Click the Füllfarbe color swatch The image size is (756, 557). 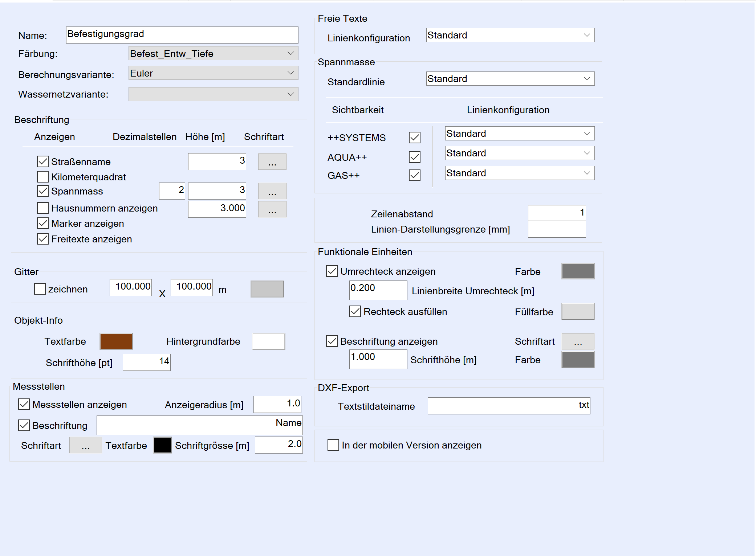(578, 312)
